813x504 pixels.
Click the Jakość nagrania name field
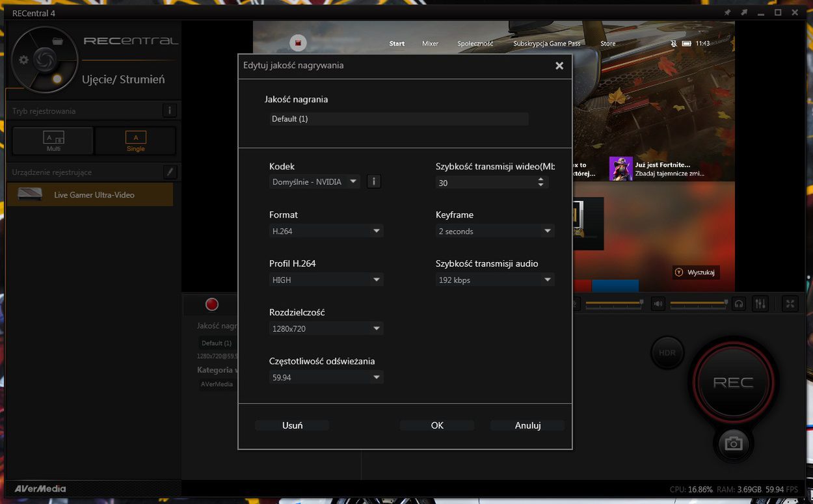[399, 119]
